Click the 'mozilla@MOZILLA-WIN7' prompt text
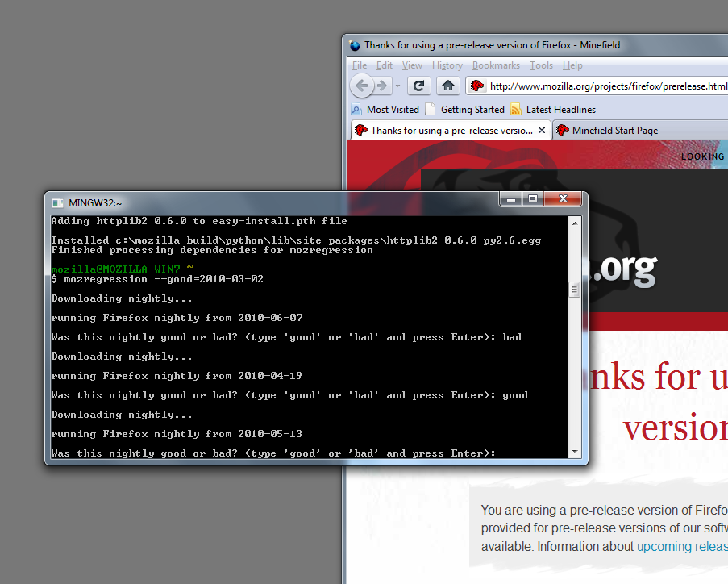The height and width of the screenshot is (584, 728). [115, 269]
